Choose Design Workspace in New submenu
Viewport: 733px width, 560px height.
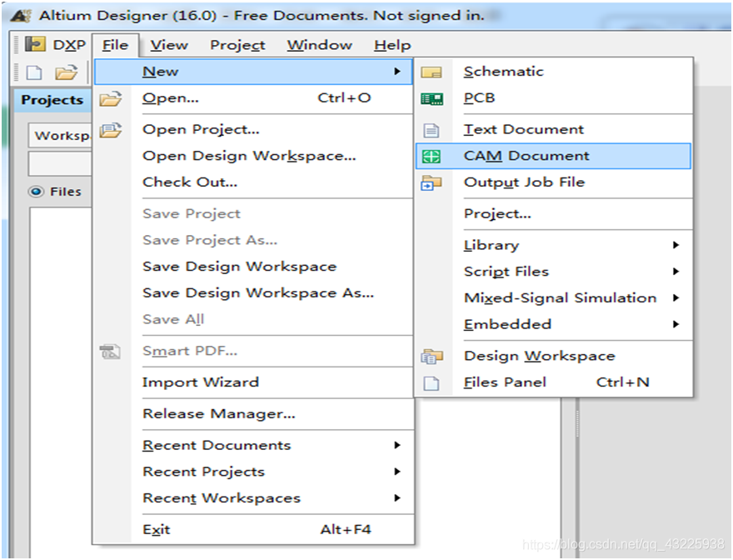click(x=553, y=356)
